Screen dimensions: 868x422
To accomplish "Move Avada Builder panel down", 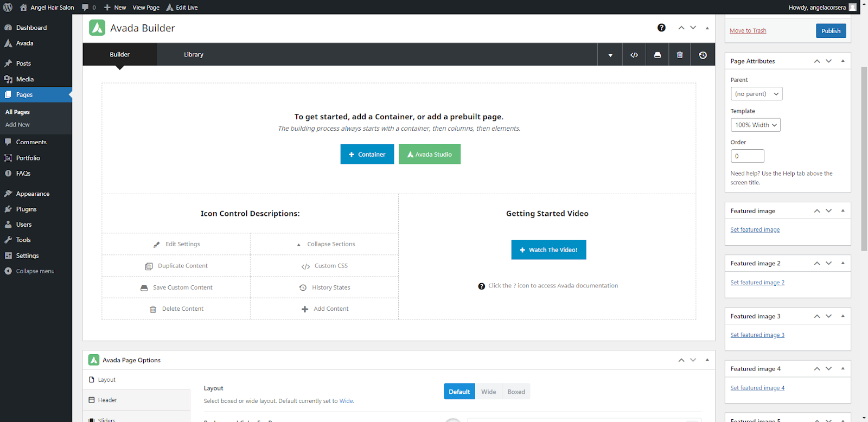I will 693,28.
